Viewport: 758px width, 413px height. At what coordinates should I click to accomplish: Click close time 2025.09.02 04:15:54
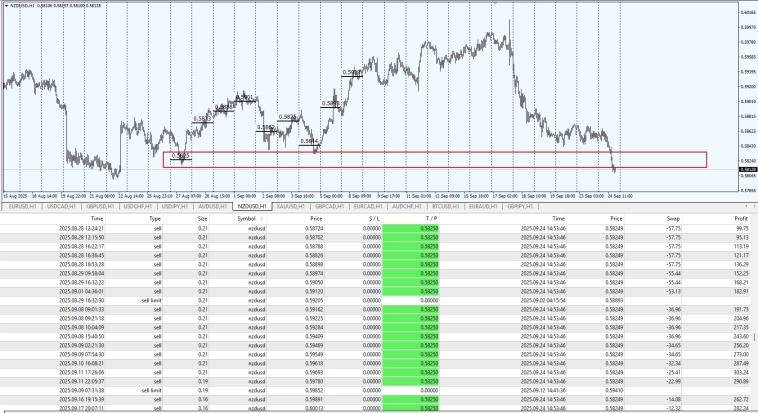coord(543,300)
